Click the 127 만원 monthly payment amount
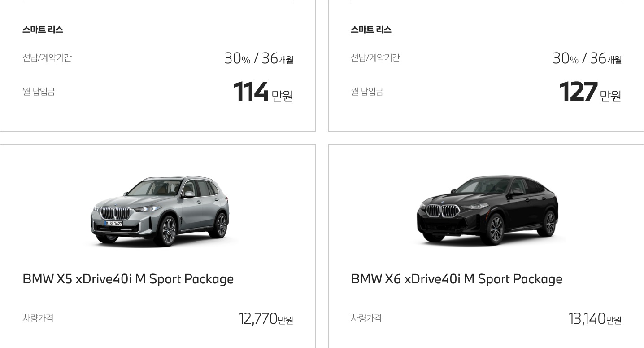The height and width of the screenshot is (348, 644). [590, 92]
